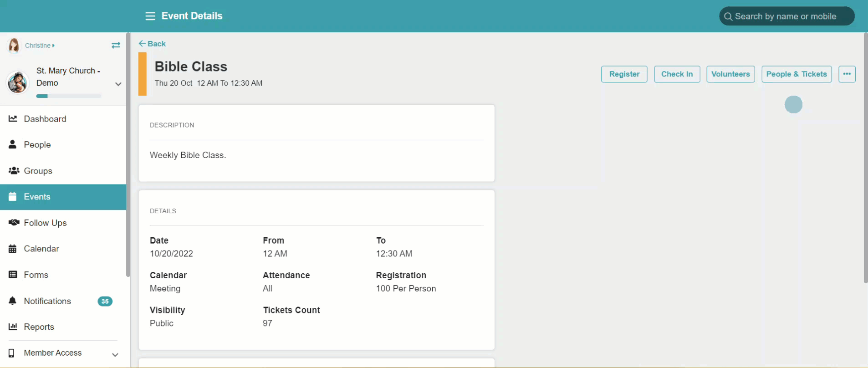This screenshot has height=368, width=868.
Task: Open the Christine user menu
Action: pos(40,46)
